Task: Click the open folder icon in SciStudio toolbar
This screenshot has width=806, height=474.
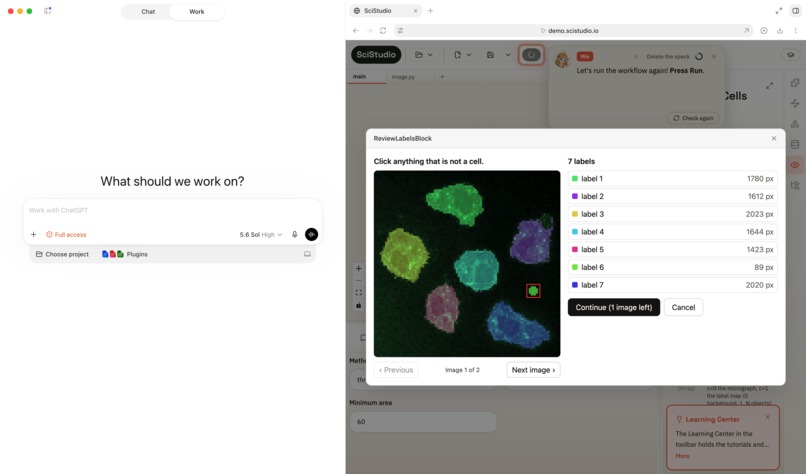Action: [x=419, y=54]
